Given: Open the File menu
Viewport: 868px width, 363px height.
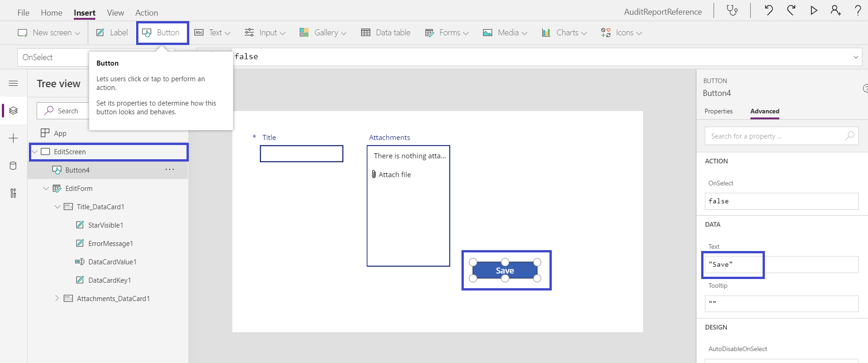Looking at the screenshot, I should pos(23,12).
